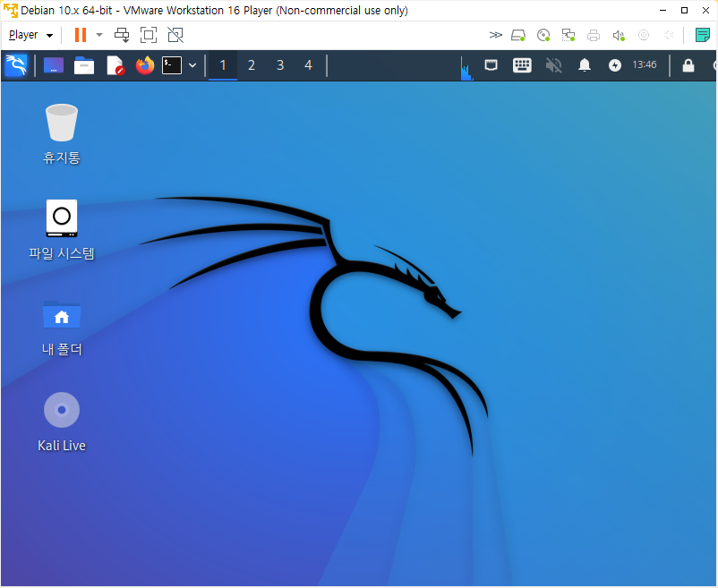
Task: Expand the hidden devices chevron in VMware toolbar
Action: pyautogui.click(x=495, y=35)
